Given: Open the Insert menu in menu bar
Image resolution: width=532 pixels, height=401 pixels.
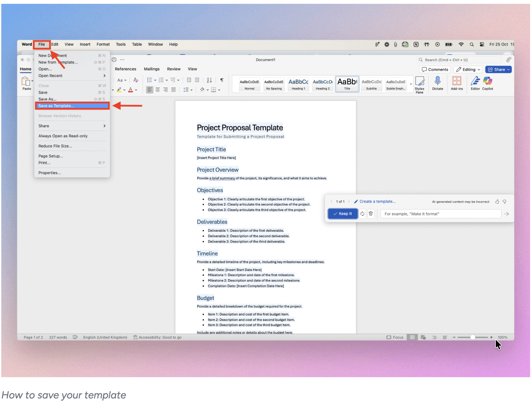Looking at the screenshot, I should coord(85,44).
